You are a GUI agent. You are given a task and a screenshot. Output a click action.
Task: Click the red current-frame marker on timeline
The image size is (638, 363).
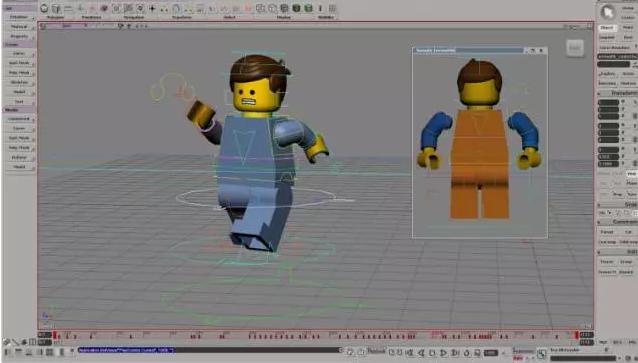click(x=55, y=335)
